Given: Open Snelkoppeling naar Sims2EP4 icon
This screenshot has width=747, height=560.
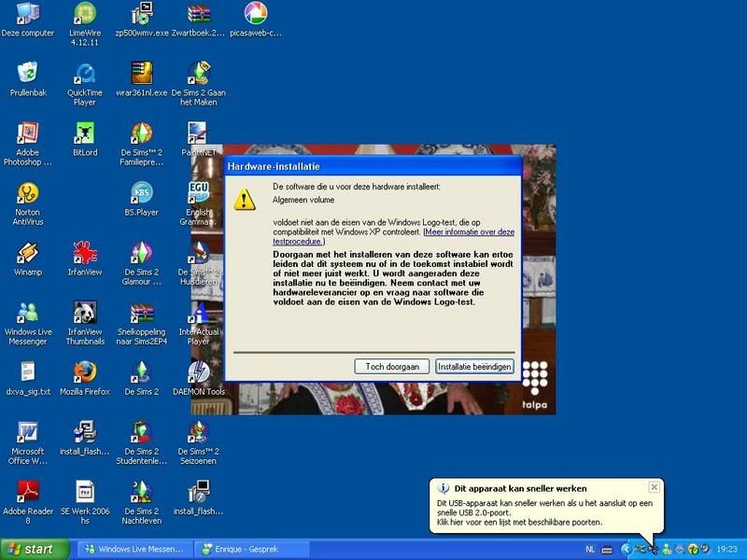Looking at the screenshot, I should point(142,324).
